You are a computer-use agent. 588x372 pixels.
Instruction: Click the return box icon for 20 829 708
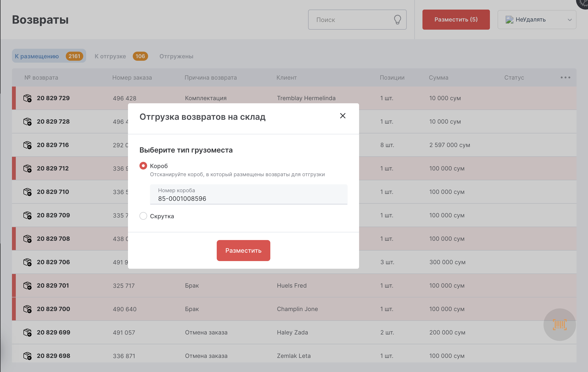tap(27, 239)
